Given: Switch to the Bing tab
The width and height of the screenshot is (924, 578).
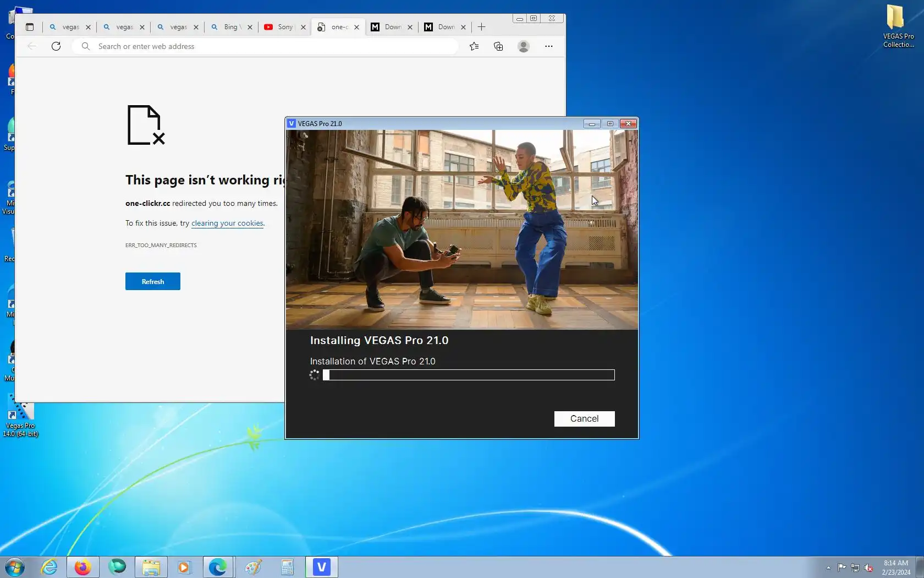Looking at the screenshot, I should 232,27.
